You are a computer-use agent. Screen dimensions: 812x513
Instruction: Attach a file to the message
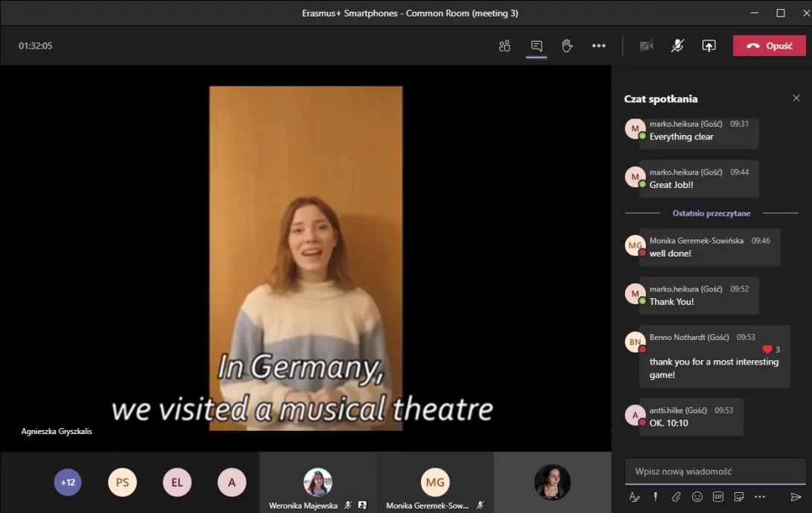tap(676, 497)
